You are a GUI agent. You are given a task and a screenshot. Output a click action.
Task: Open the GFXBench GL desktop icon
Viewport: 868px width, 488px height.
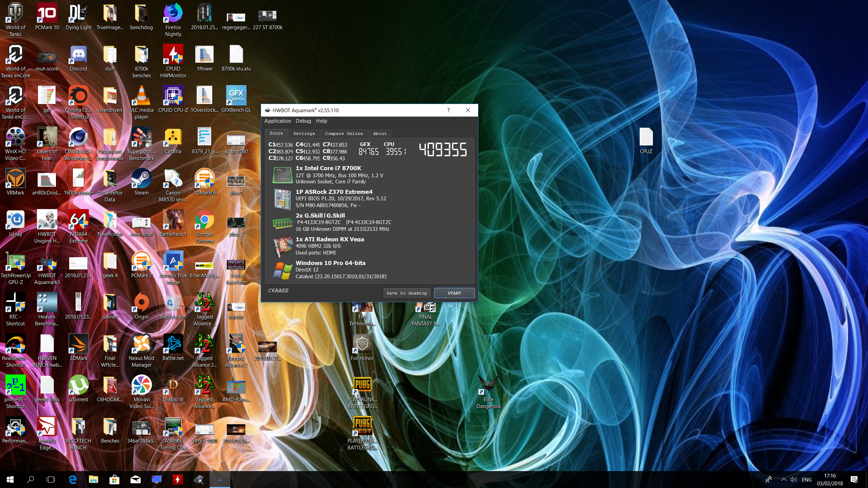pos(236,100)
